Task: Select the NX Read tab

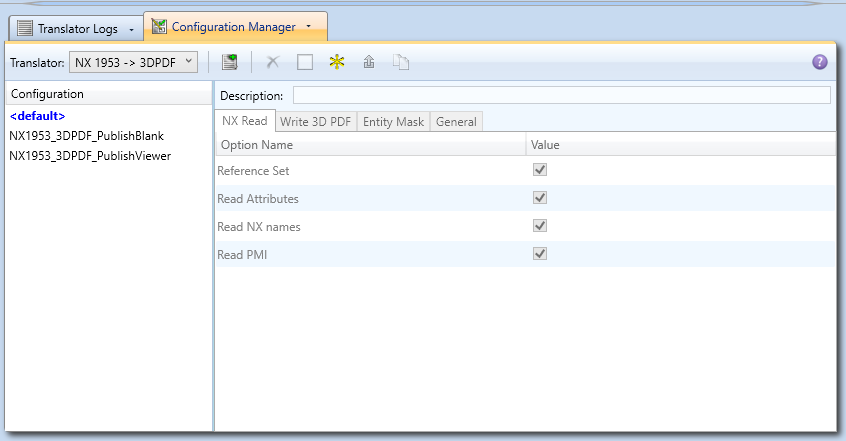Action: pos(245,121)
